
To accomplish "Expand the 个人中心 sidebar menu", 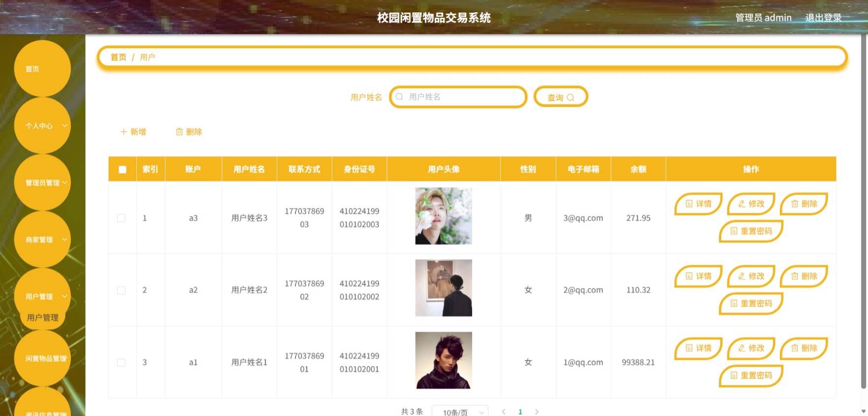I will pos(42,126).
